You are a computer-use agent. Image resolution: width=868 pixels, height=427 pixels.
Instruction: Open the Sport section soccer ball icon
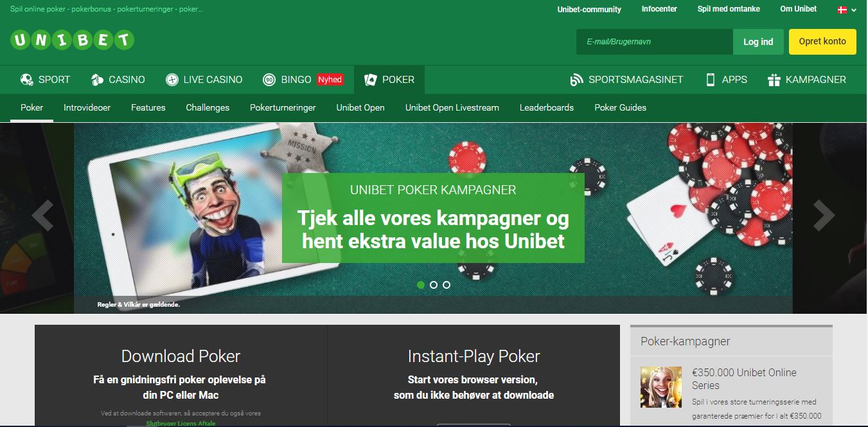[27, 80]
